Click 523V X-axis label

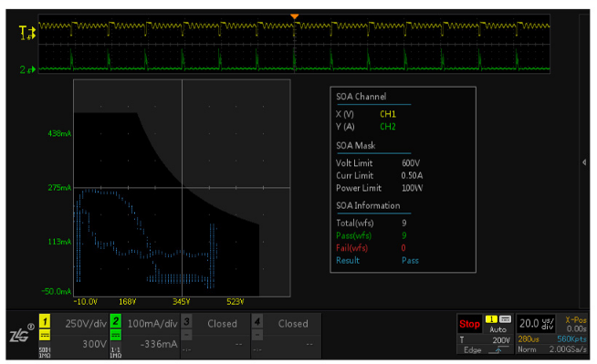236,302
